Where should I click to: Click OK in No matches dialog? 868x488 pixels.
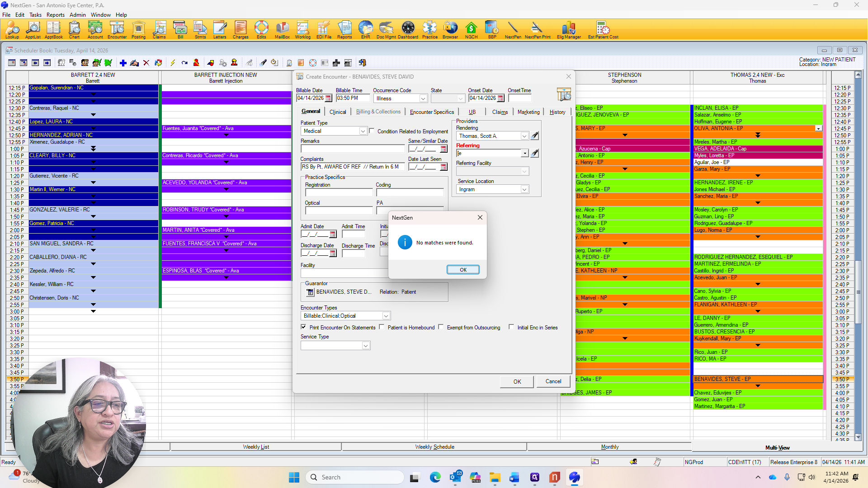(x=463, y=270)
